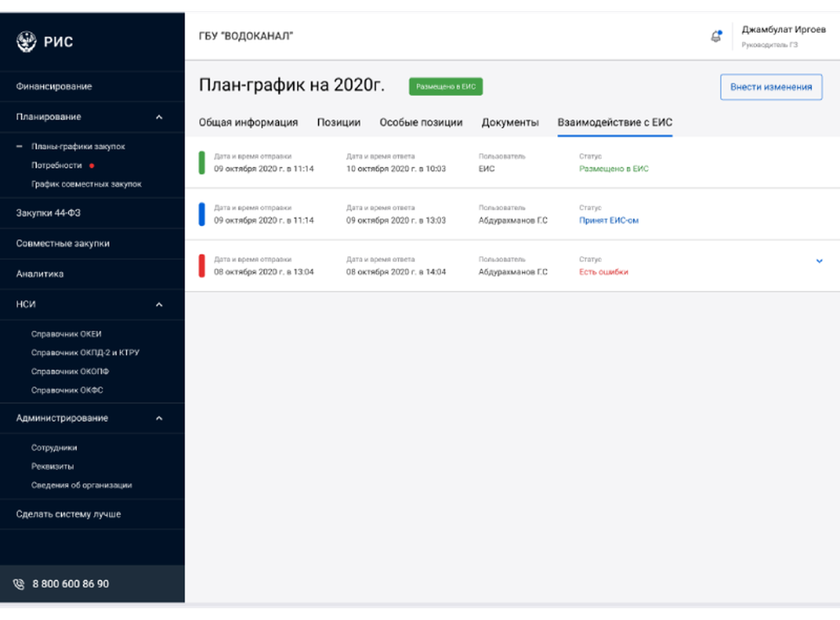Image resolution: width=840 pixels, height=620 pixels.
Task: Click status text Размещено в ЕИС in first row
Action: pyautogui.click(x=614, y=169)
